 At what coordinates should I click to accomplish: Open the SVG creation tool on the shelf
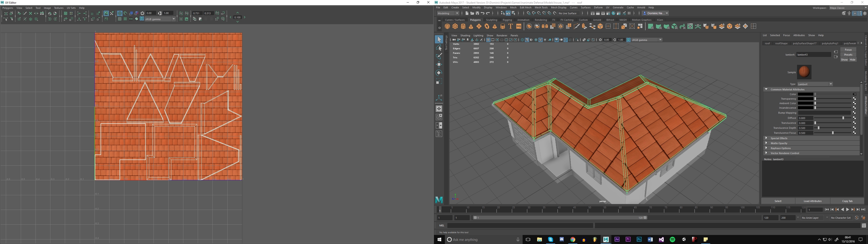click(x=519, y=26)
